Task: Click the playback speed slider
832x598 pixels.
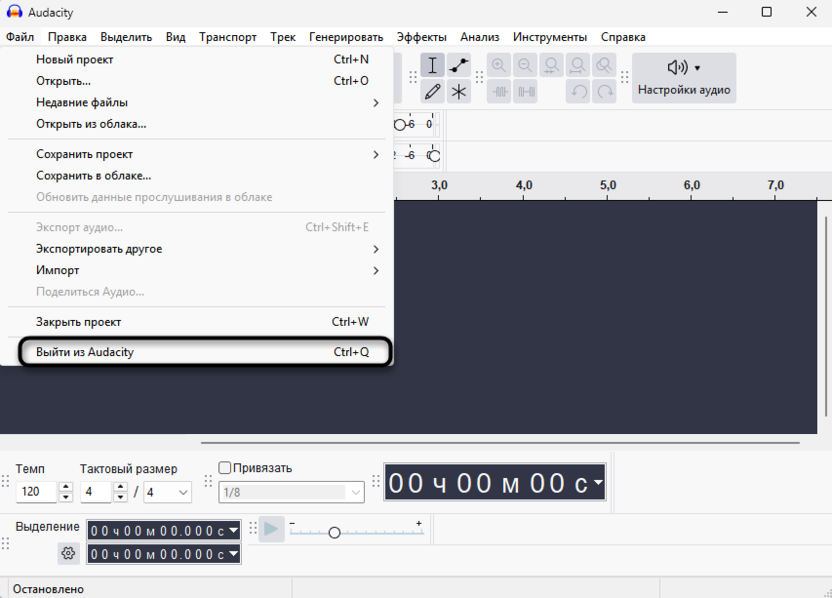Action: tap(335, 532)
